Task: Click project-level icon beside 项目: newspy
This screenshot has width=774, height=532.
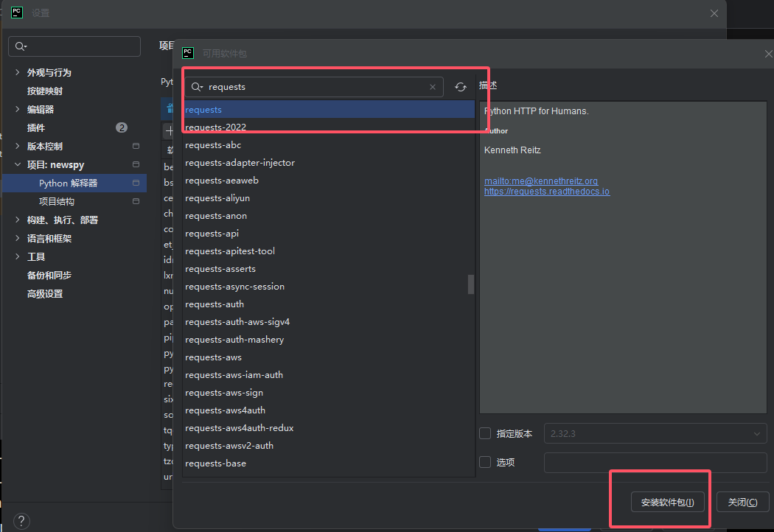Action: [x=136, y=164]
